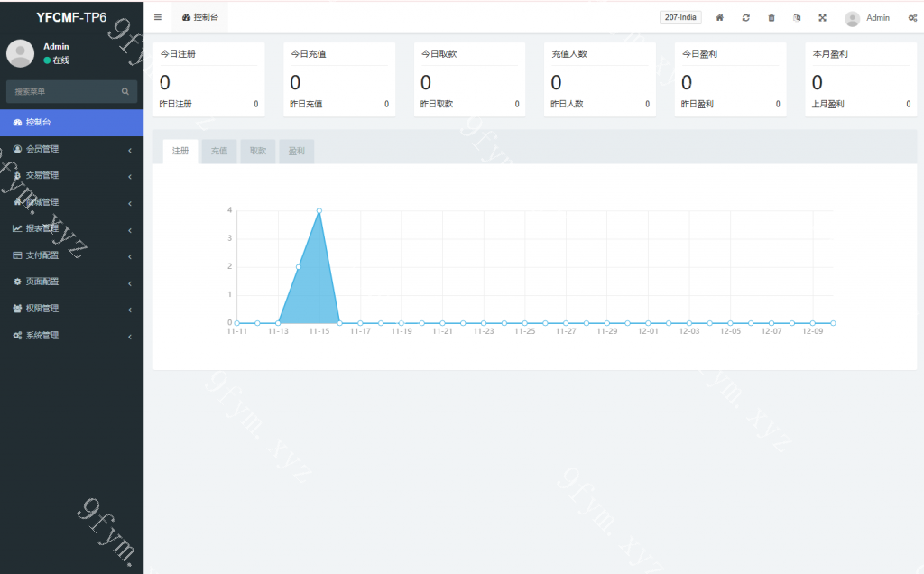Click the 搜索菜单 search field
The width and height of the screenshot is (924, 574).
click(71, 91)
